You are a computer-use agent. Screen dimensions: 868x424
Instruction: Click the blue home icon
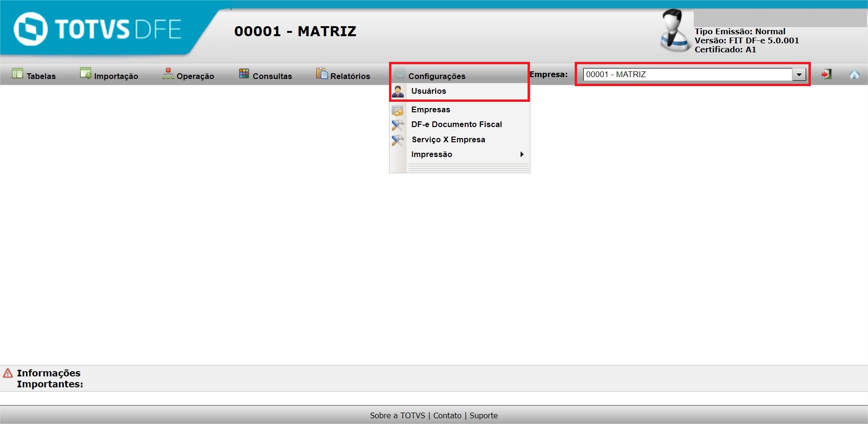click(x=854, y=75)
